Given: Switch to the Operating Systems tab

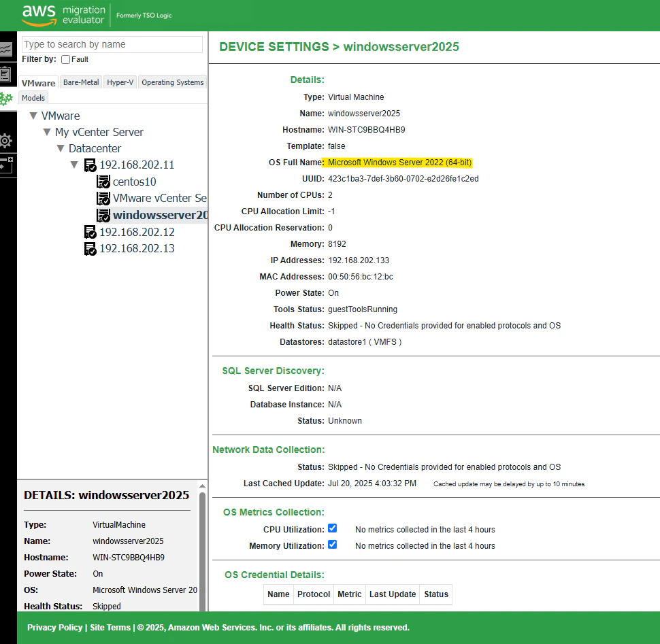Looking at the screenshot, I should (x=173, y=82).
